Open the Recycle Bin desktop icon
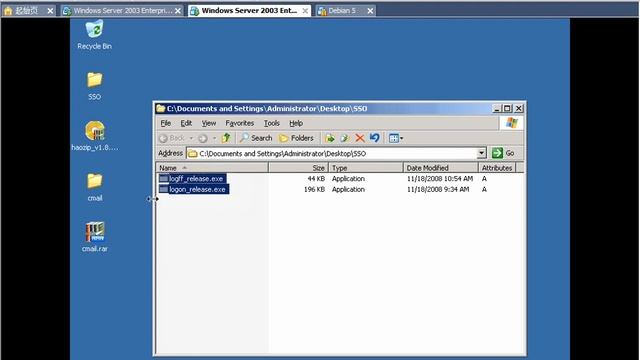 (x=94, y=35)
